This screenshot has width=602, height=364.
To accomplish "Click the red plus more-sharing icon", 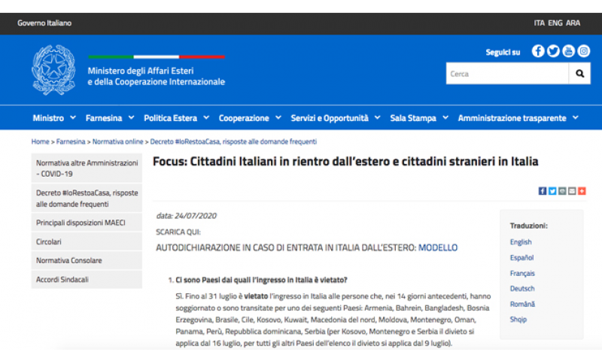I will [x=582, y=191].
